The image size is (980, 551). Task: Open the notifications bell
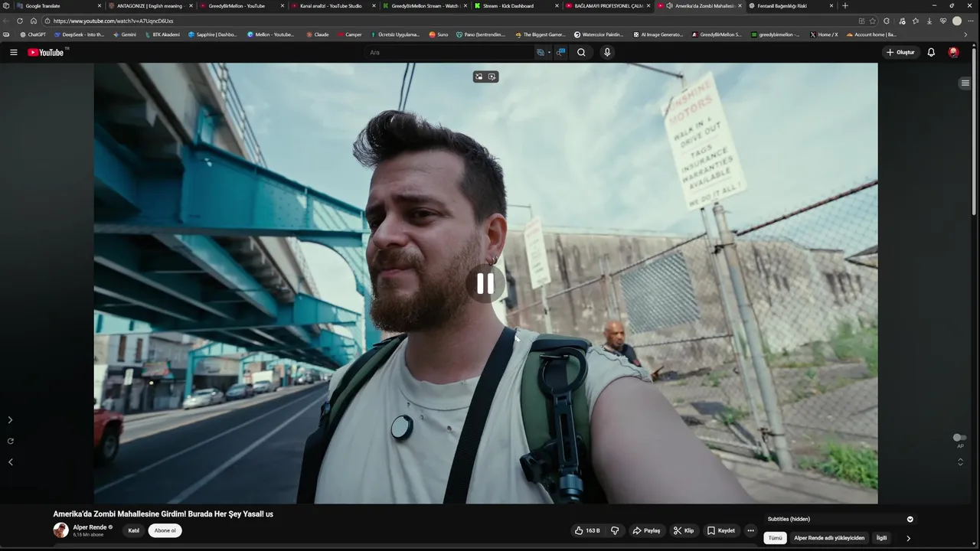pos(931,52)
